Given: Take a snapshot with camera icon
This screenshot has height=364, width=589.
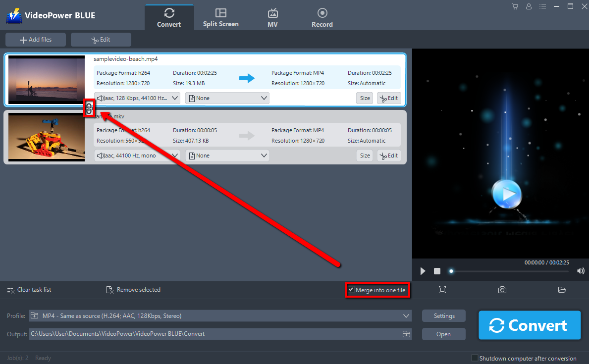Looking at the screenshot, I should [x=502, y=290].
